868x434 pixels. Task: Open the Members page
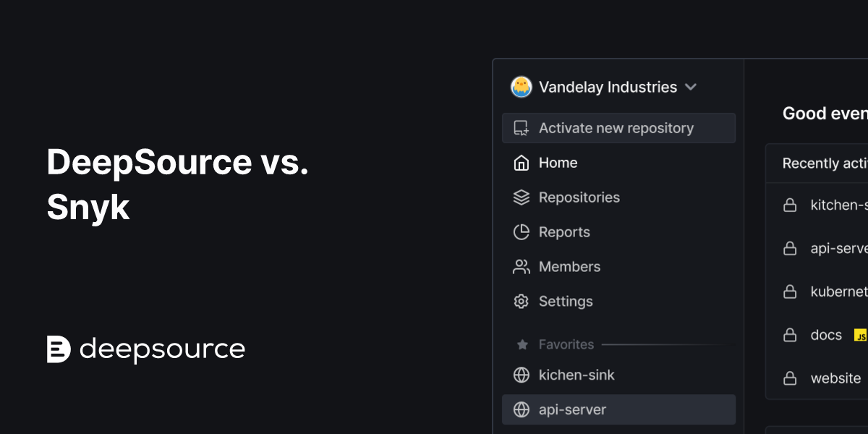569,267
